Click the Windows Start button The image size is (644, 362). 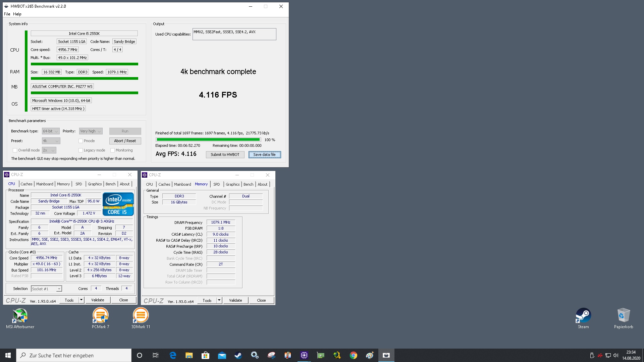pos(8,355)
